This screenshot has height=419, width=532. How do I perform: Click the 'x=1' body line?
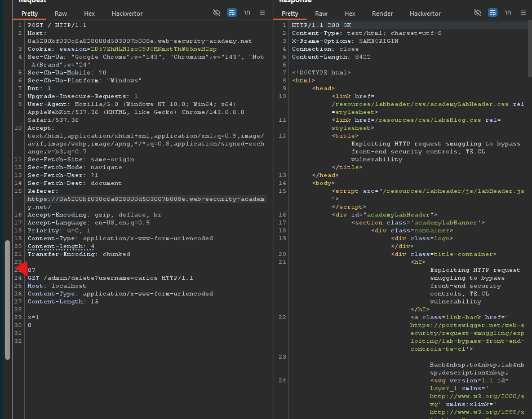pos(34,317)
